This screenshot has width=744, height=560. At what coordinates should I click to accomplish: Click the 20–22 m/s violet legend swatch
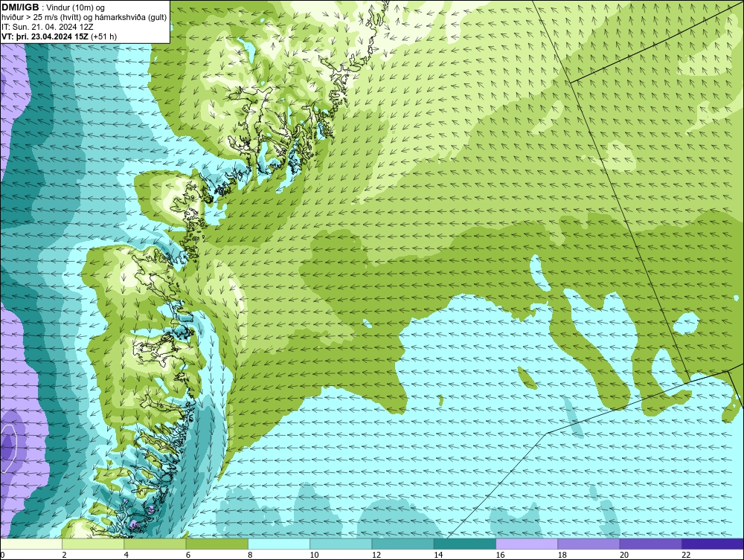coord(650,544)
